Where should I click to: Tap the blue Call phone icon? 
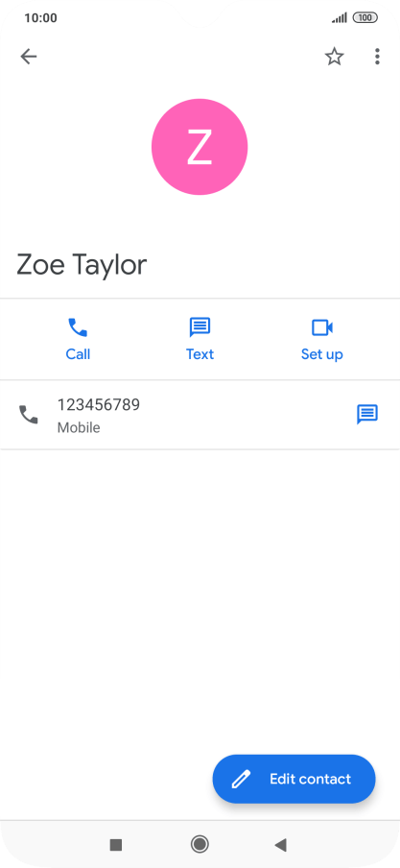(x=78, y=327)
